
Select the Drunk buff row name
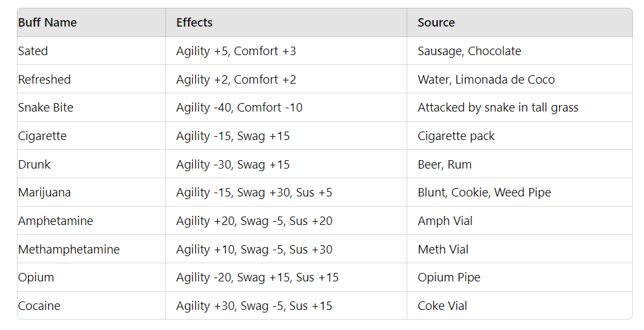coord(34,165)
